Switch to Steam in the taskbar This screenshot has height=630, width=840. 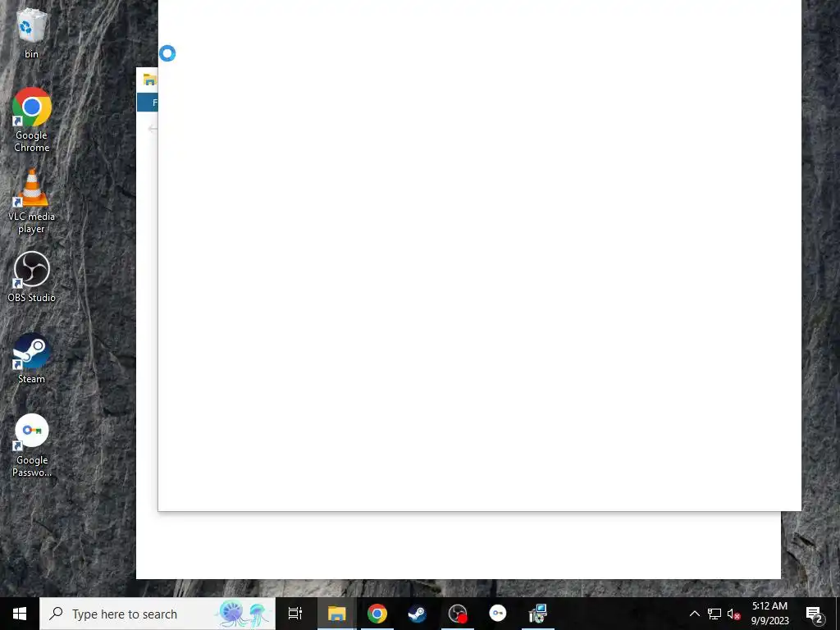(x=418, y=614)
